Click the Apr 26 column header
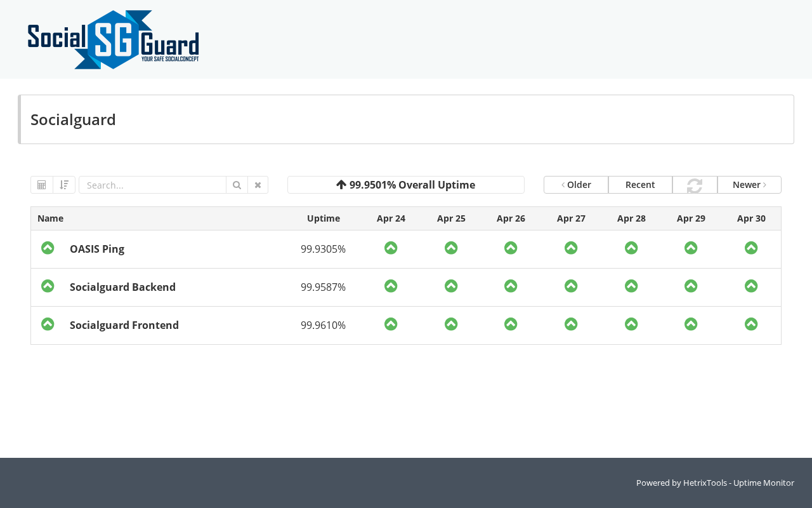812x508 pixels. coord(511,218)
